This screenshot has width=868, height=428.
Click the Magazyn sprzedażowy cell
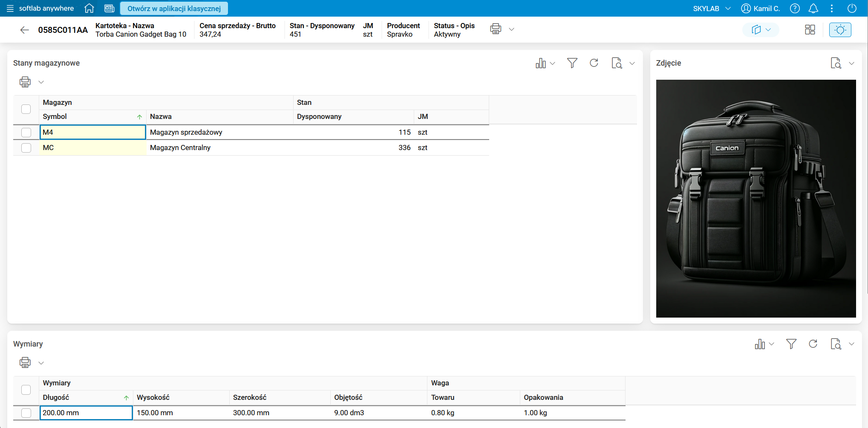coord(220,133)
